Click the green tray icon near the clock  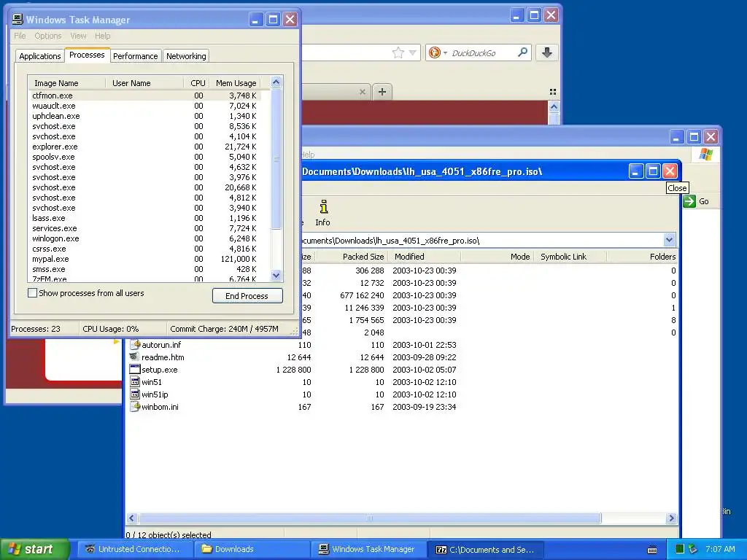coord(680,549)
